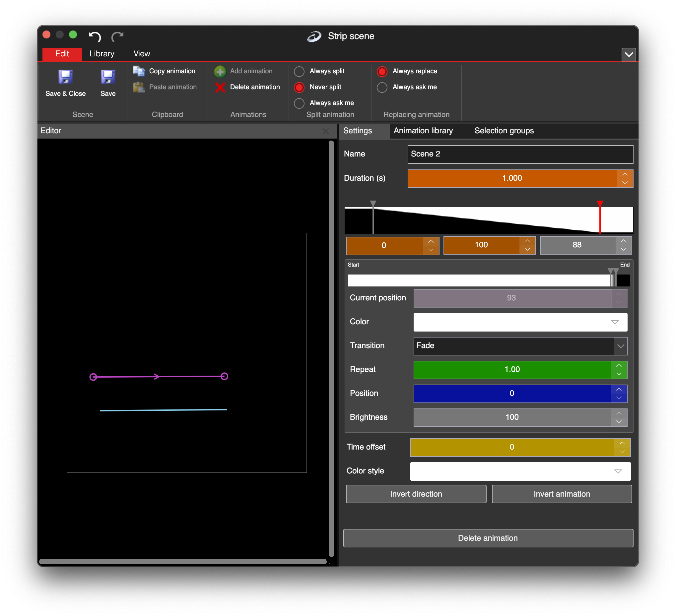Click the Save & Close label
676x616 pixels.
pyautogui.click(x=65, y=94)
